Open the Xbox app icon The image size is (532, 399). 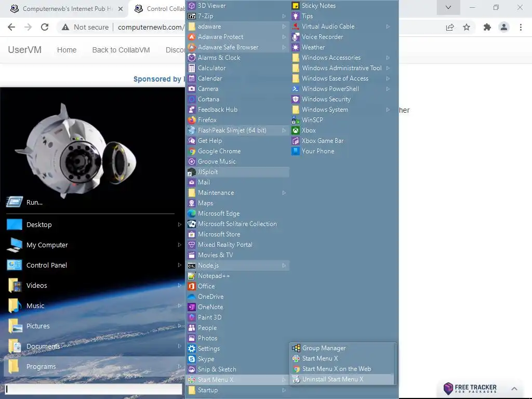pos(296,130)
